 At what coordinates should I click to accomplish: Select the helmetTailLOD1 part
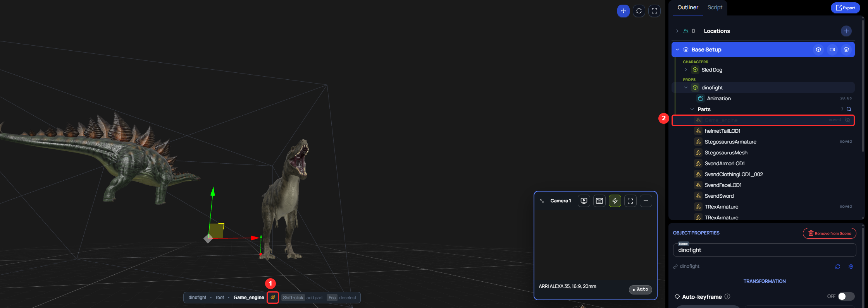click(x=763, y=131)
